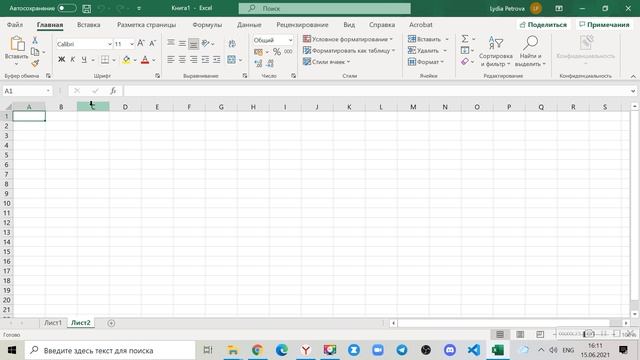Viewport: 640px width, 360px height.
Task: Center text horizontally
Action: coord(182,60)
